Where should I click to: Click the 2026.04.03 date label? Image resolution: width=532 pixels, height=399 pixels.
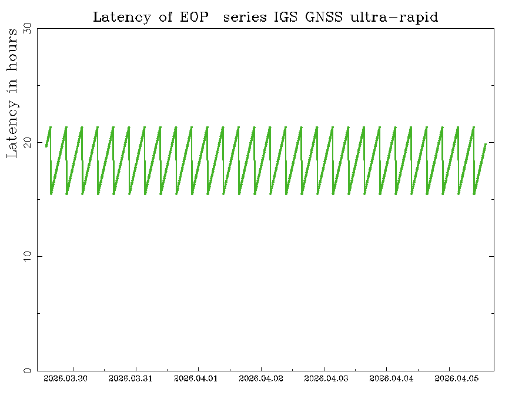[326, 379]
